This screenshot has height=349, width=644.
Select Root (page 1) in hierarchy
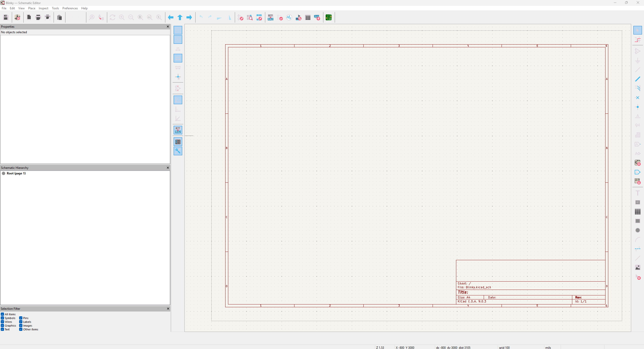[x=16, y=173]
